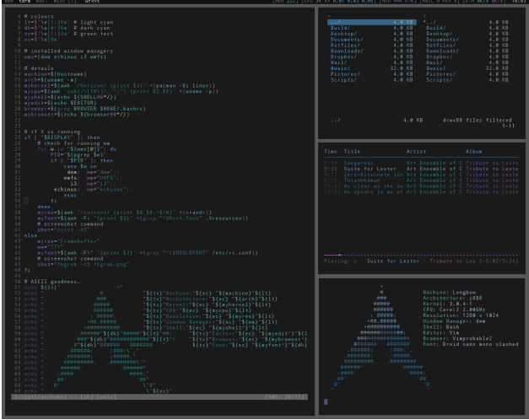The height and width of the screenshot is (420, 529).
Task: Open Downloads/ folder in left file pane
Action: [x=347, y=51]
